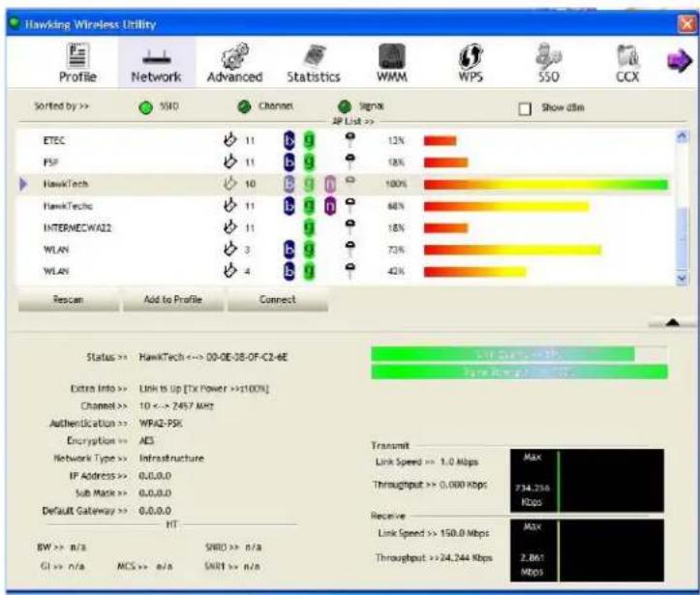Screen dimensions: 700x595
Task: Click the Link Quality progress bar
Action: (519, 355)
